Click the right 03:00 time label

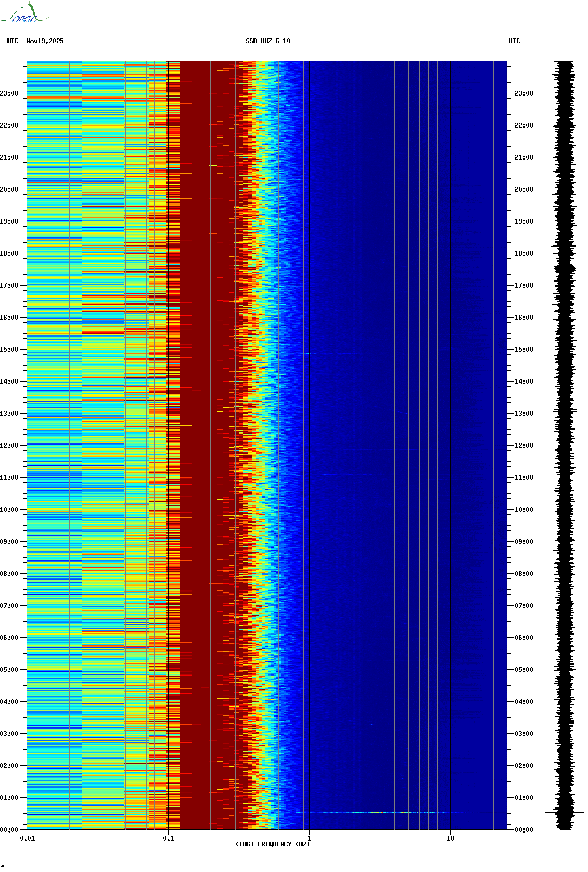click(524, 734)
